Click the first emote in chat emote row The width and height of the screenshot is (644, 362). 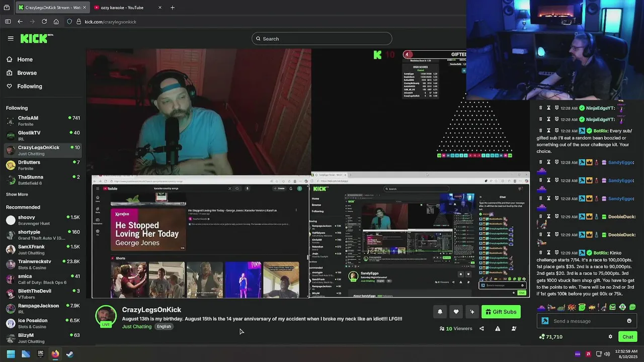point(541,307)
